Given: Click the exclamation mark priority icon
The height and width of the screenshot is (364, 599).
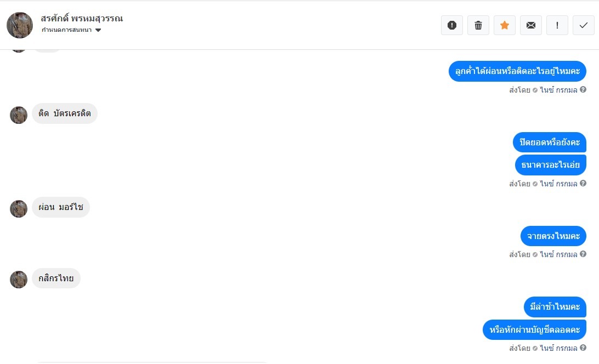Looking at the screenshot, I should pos(557,25).
